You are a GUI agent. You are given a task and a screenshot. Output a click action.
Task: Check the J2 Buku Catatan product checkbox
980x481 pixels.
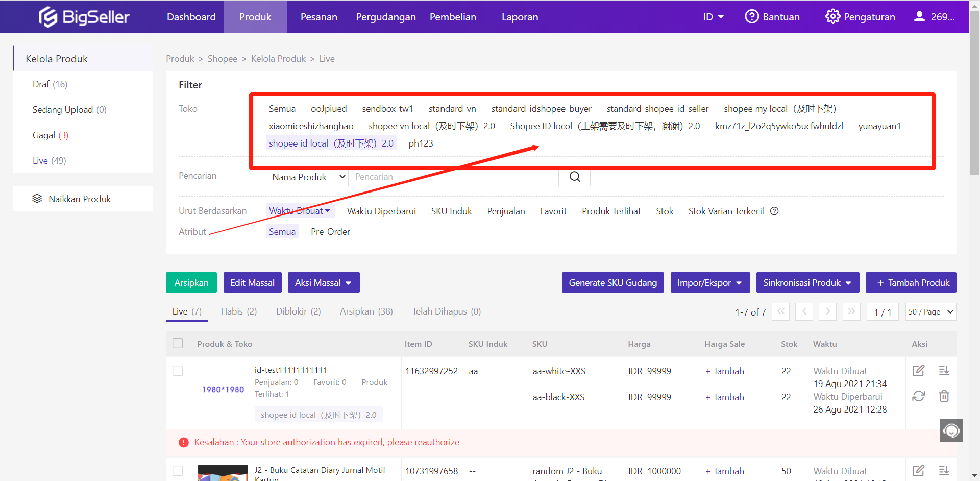pyautogui.click(x=178, y=471)
